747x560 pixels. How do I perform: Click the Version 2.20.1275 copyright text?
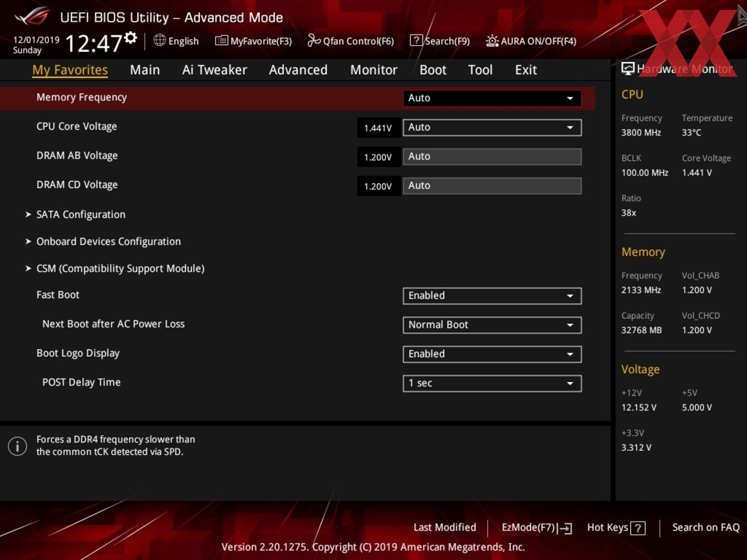(x=373, y=547)
